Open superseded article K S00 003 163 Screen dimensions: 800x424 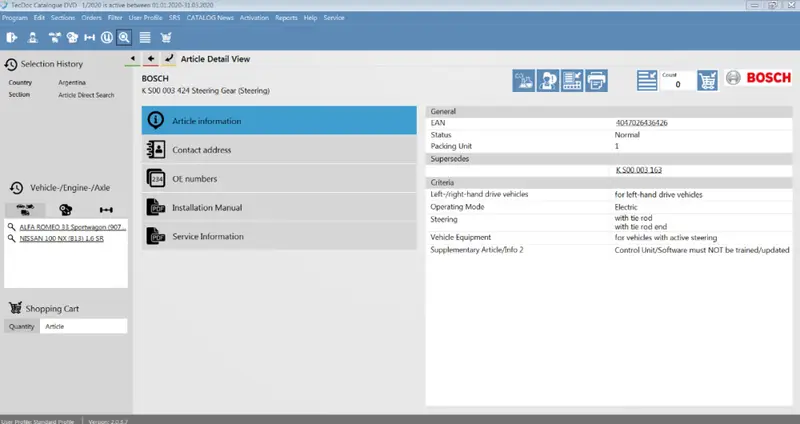pyautogui.click(x=638, y=170)
